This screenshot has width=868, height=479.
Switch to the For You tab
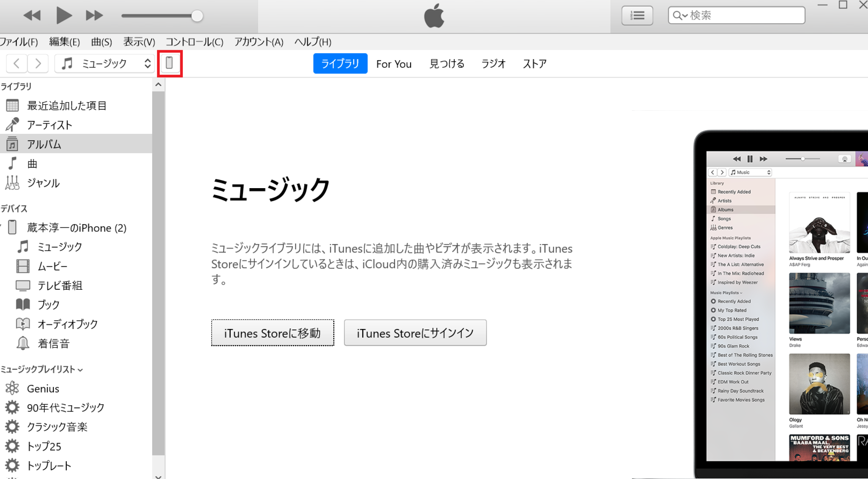point(394,64)
